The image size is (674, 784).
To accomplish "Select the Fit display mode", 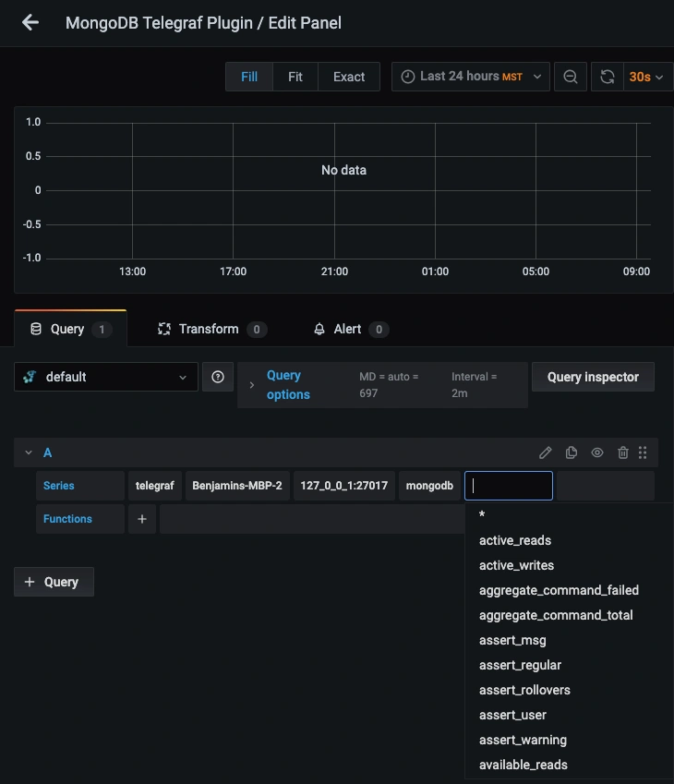I will point(295,77).
